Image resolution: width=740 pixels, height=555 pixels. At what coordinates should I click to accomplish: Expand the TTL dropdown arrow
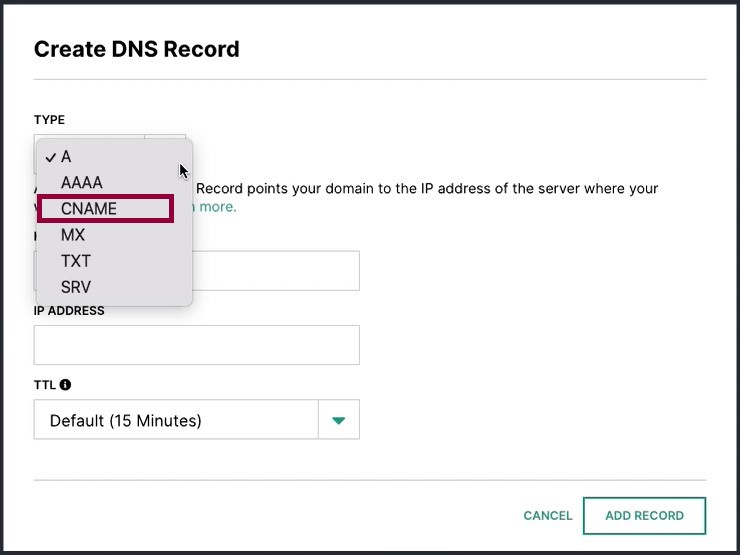[339, 420]
